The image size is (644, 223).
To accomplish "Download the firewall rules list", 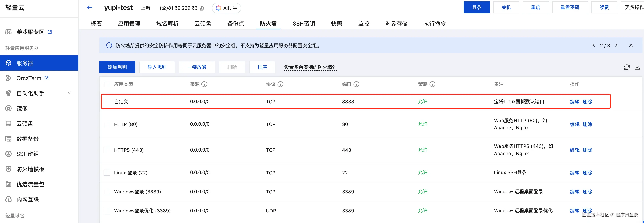I will click(x=637, y=67).
